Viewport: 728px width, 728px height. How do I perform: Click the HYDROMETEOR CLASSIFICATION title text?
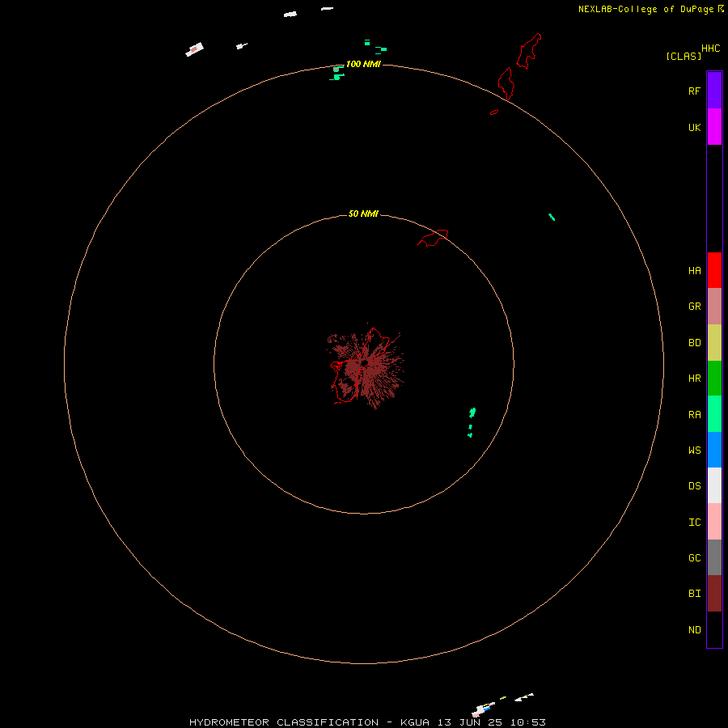coord(284,722)
